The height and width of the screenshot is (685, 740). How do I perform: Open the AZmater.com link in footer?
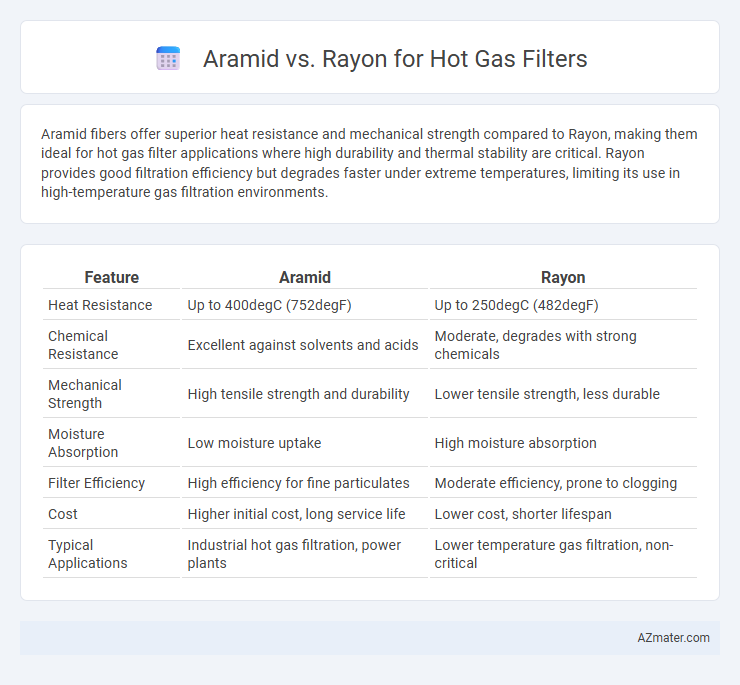(x=673, y=637)
